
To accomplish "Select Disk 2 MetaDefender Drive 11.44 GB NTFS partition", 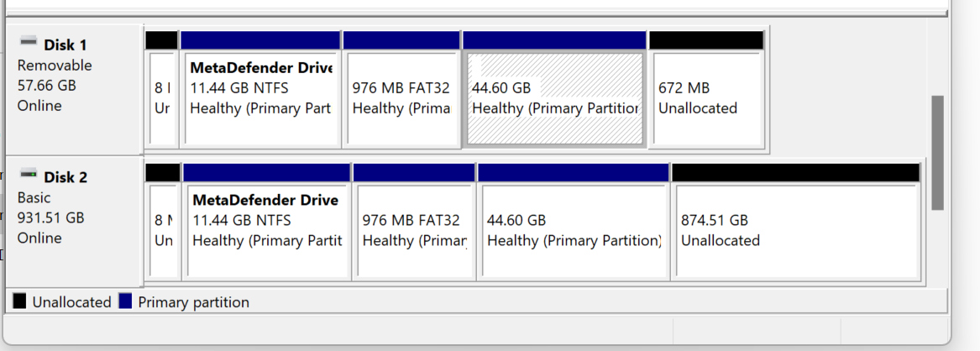I will click(267, 222).
